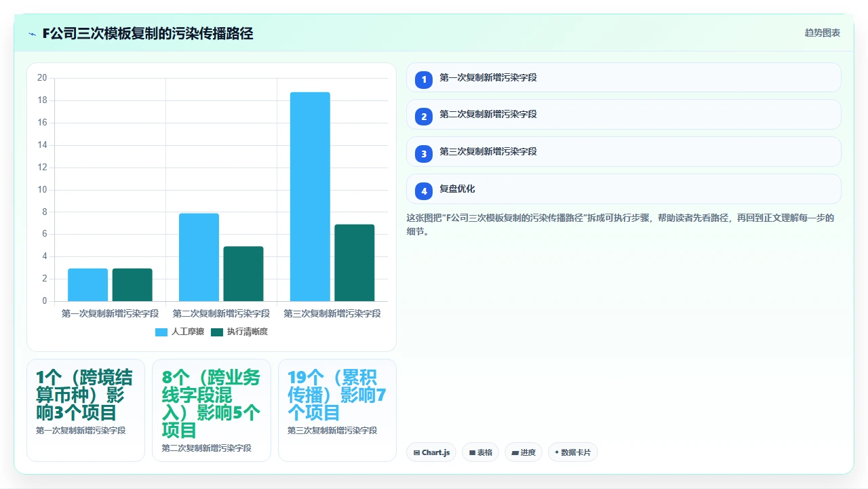Select step row 第三次复制新增污染字段
The width and height of the screenshot is (868, 489).
click(x=624, y=152)
